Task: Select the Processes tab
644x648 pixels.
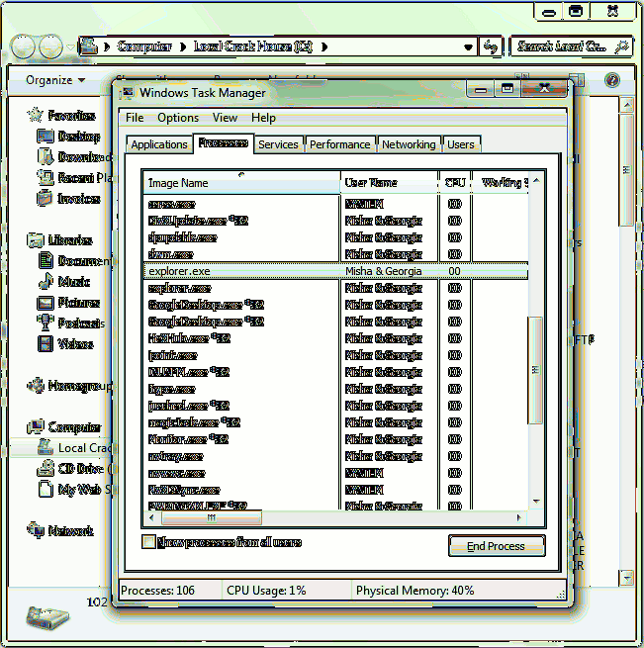Action: tap(224, 143)
